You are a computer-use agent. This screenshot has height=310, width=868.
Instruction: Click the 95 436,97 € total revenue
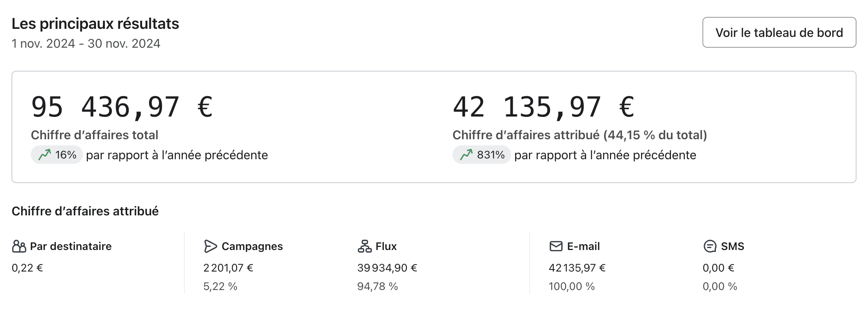pyautogui.click(x=122, y=107)
